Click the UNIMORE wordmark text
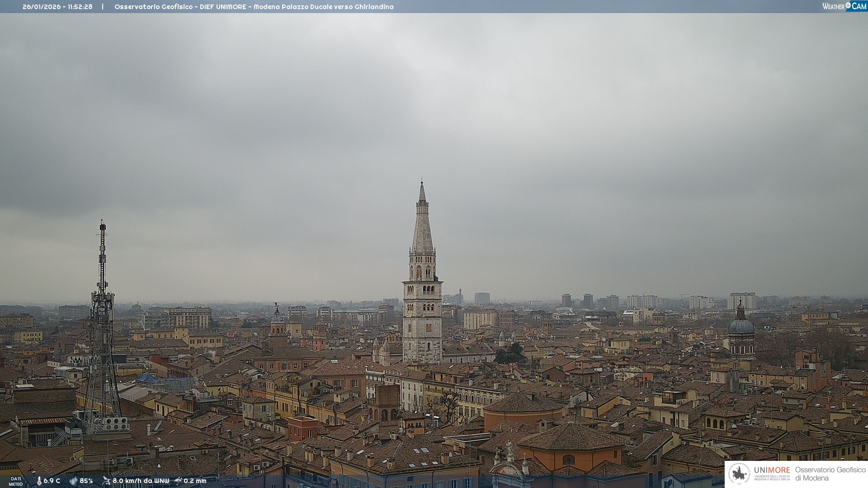The height and width of the screenshot is (488, 868). point(772,470)
